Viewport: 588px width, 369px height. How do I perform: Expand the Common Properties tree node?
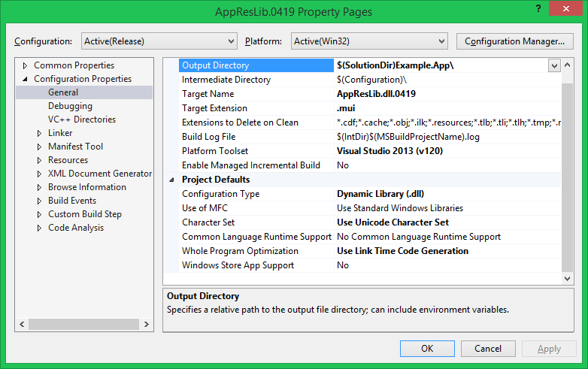pyautogui.click(x=26, y=65)
